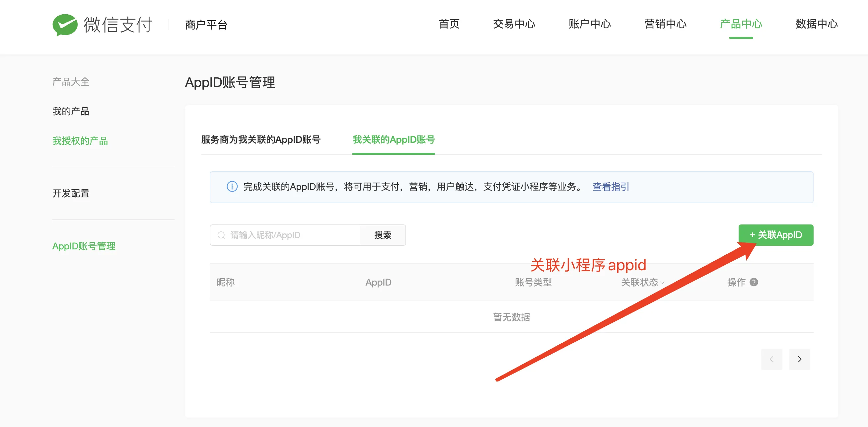Screen dimensions: 868x427
Task: Open 营销中心 from the top navigation
Action: pyautogui.click(x=665, y=24)
